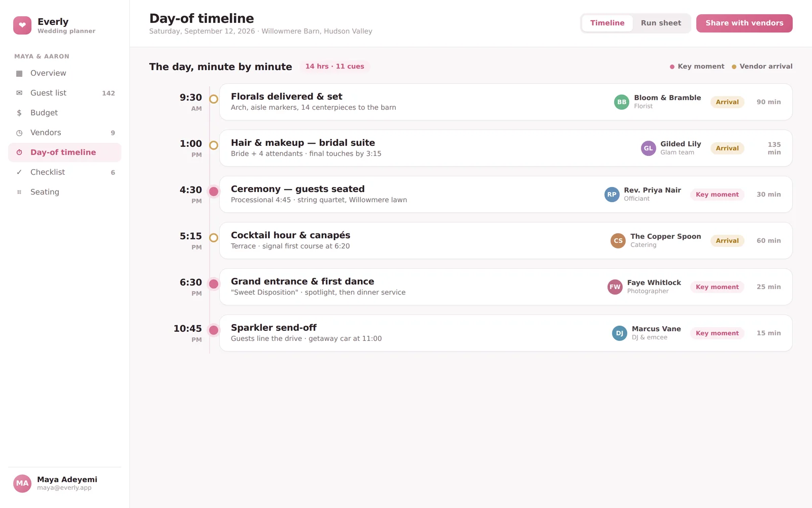
Task: Click the Key moment legend pink dot
Action: [672, 67]
